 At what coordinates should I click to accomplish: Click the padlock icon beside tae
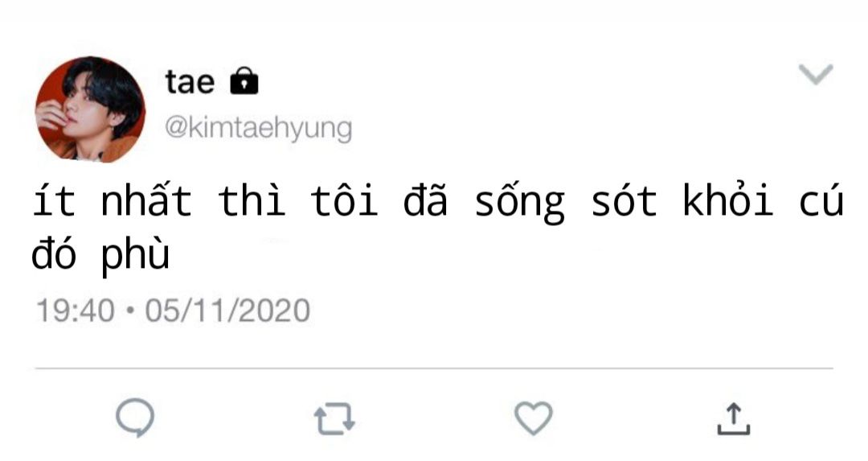(x=244, y=81)
